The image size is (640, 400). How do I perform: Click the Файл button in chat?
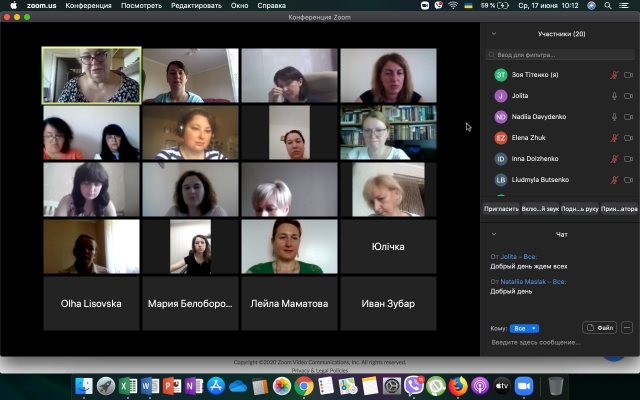600,328
